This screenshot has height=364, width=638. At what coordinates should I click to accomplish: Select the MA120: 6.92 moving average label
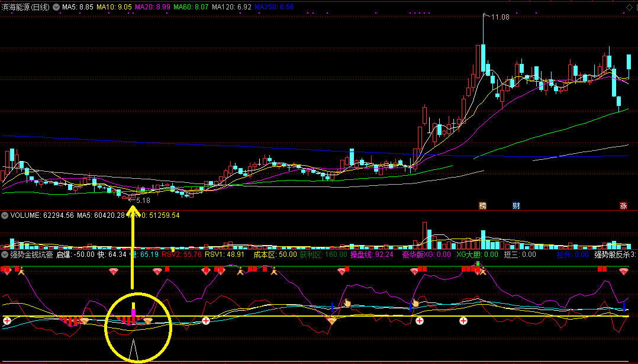pos(231,7)
